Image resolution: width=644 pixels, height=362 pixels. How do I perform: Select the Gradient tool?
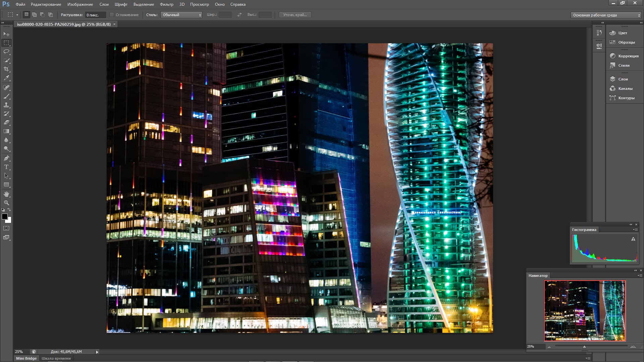[6, 131]
